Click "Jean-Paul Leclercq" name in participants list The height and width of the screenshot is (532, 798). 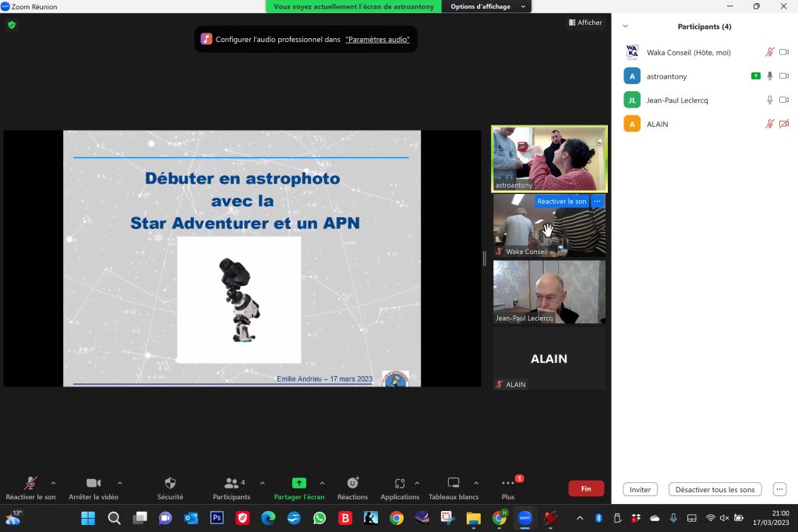(677, 100)
